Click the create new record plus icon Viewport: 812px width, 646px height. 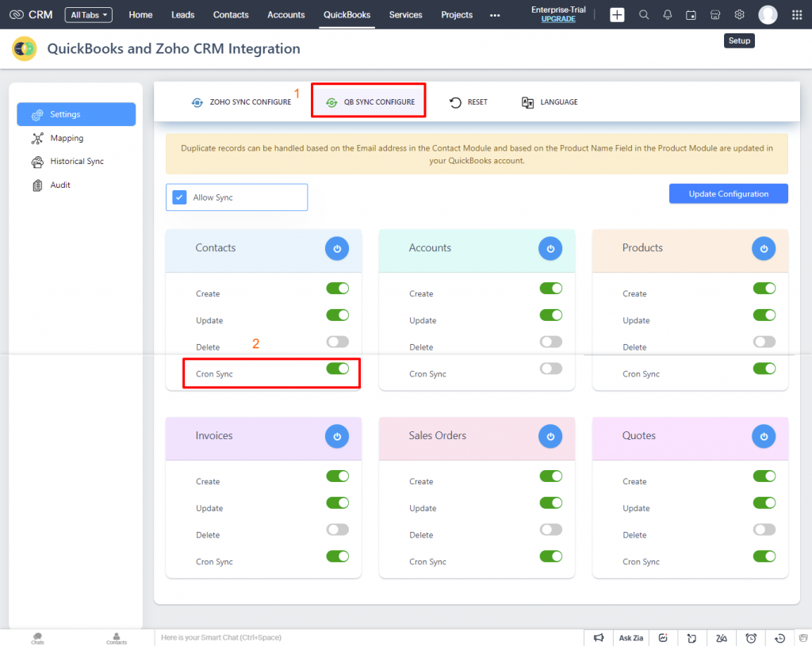[x=617, y=15]
